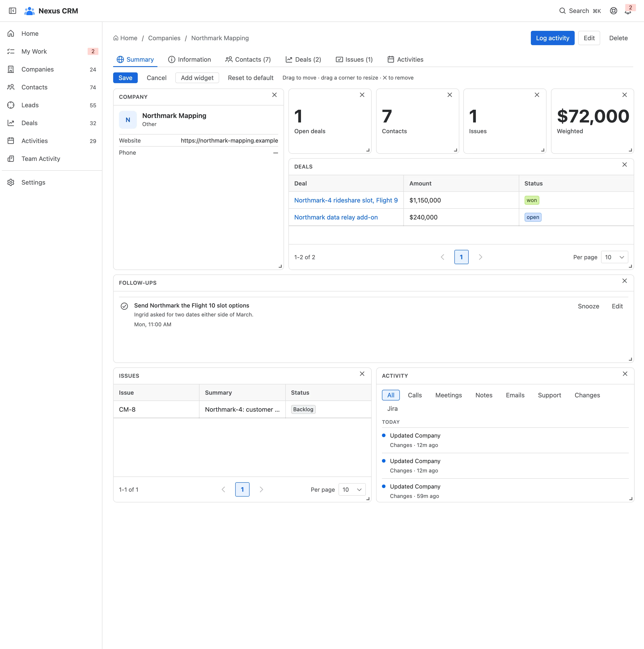Switch to the Deals (2) tab
The height and width of the screenshot is (649, 644).
[x=303, y=59]
